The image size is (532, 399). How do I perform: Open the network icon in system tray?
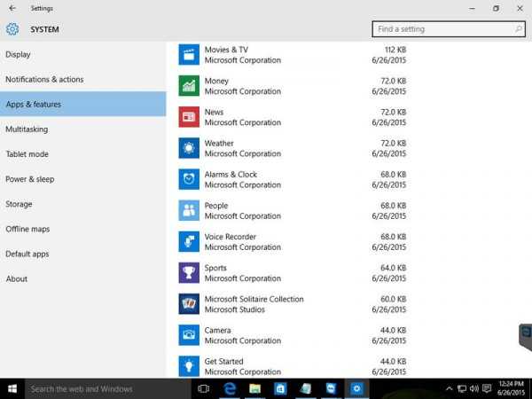tap(462, 389)
